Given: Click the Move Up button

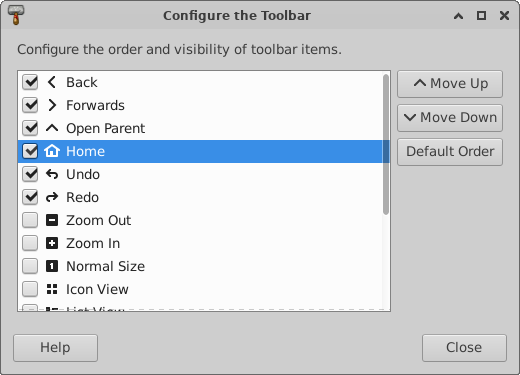Looking at the screenshot, I should point(450,84).
